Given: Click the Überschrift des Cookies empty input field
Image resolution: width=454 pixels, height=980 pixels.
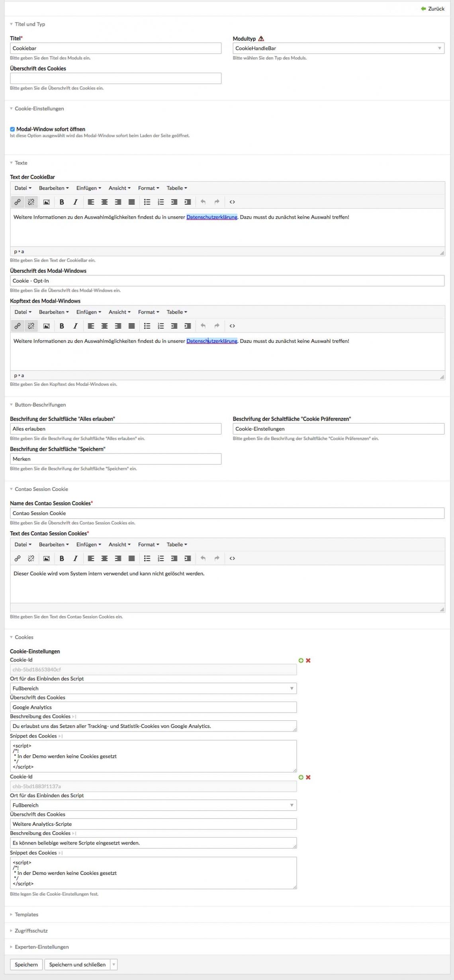Looking at the screenshot, I should [x=115, y=78].
